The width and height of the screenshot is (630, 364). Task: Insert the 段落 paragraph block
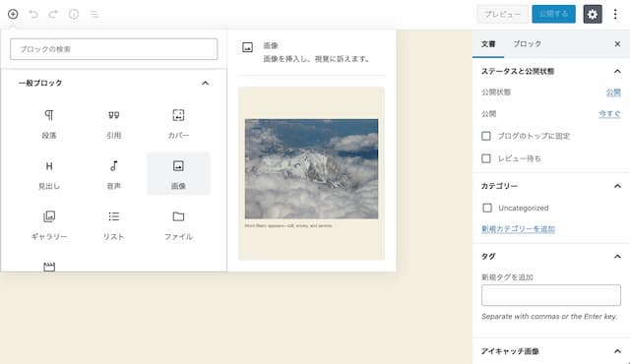(49, 124)
